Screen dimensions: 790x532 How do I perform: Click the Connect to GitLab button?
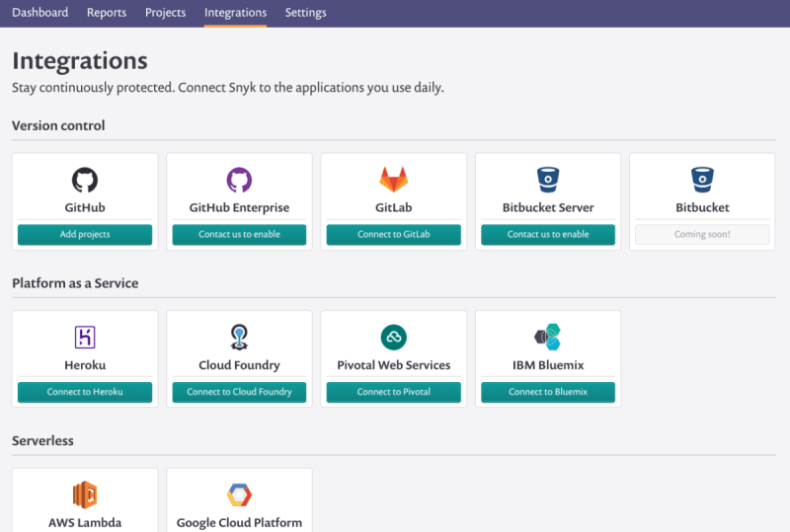tap(393, 234)
